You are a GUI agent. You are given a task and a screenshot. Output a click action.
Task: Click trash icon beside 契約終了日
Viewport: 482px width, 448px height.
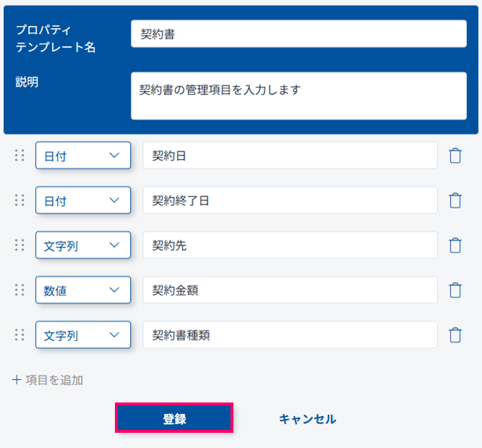[x=455, y=200]
